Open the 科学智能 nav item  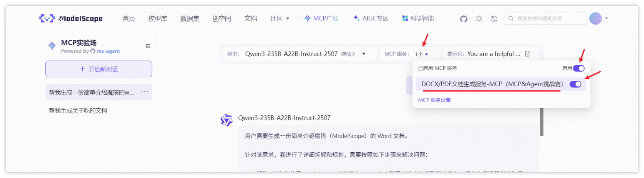[x=418, y=18]
